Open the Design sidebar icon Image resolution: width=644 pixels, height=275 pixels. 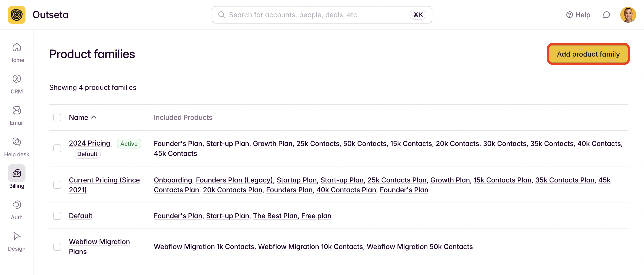pos(17,236)
